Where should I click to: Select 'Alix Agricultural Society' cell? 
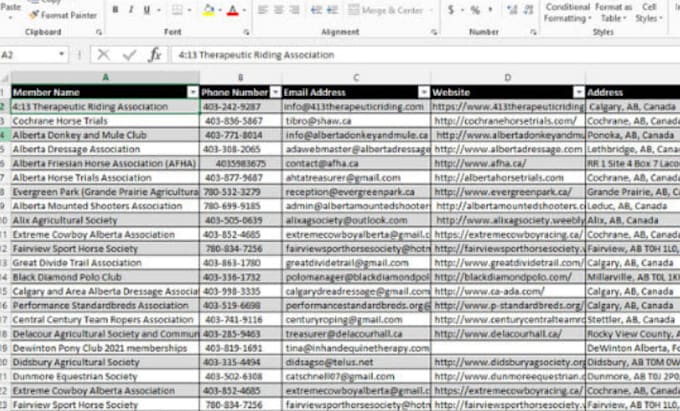(x=105, y=220)
